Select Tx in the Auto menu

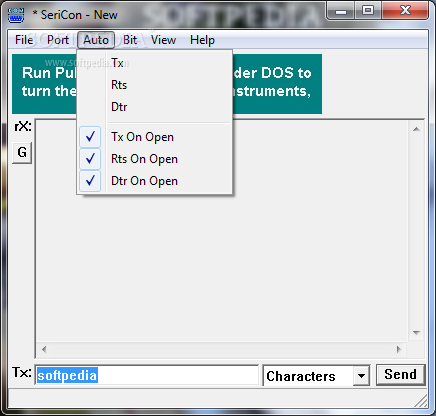tap(155, 63)
